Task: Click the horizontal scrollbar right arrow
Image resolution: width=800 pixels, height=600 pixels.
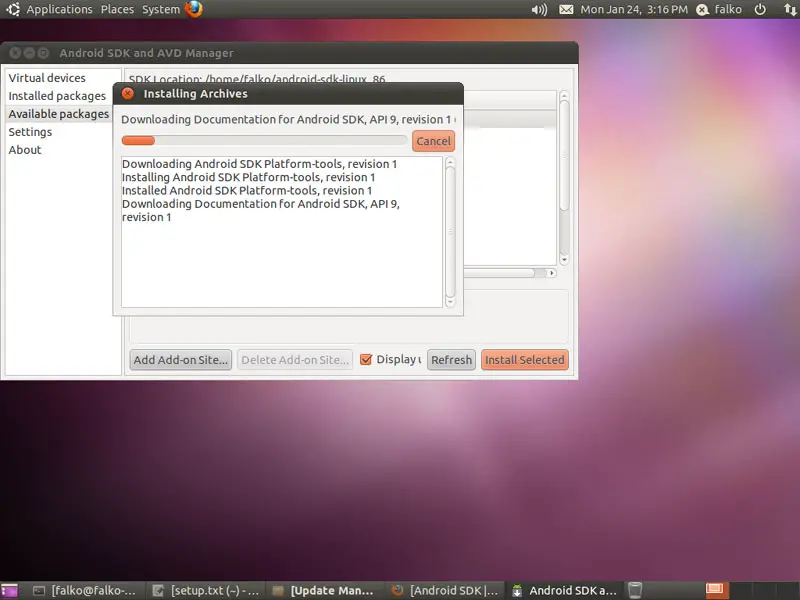Action: (552, 273)
